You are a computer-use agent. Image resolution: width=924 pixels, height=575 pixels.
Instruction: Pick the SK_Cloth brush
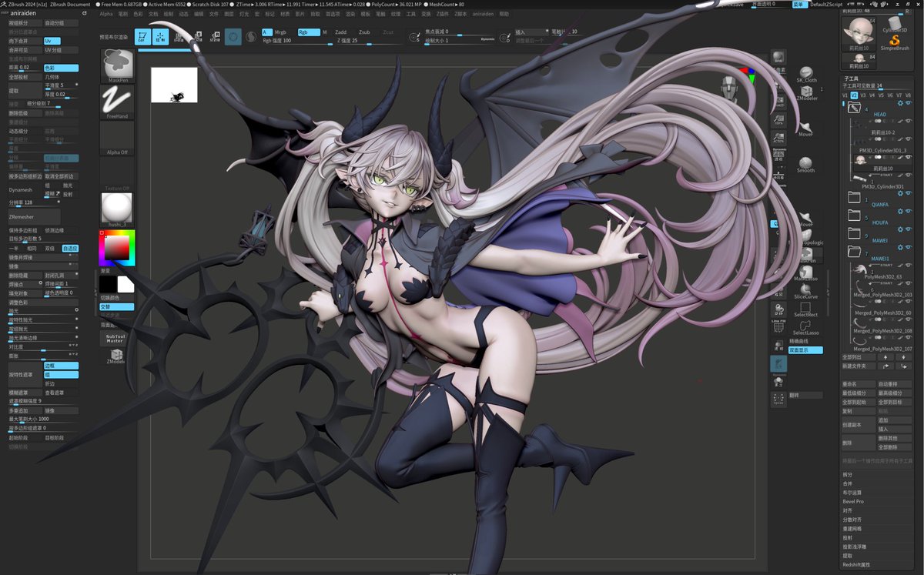[806, 74]
